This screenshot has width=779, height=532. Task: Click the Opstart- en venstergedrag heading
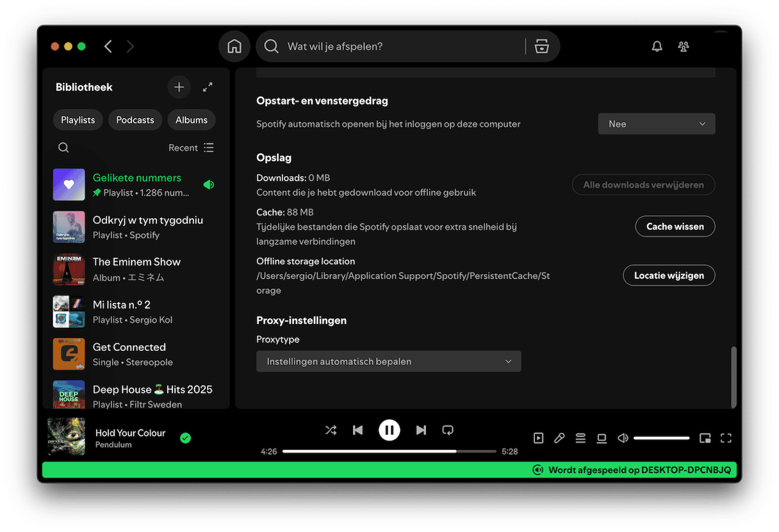(322, 101)
